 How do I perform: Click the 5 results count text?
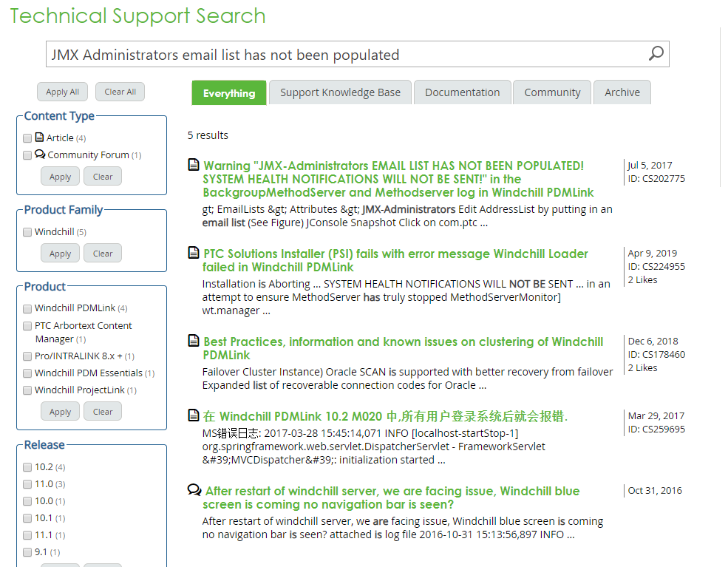208,135
